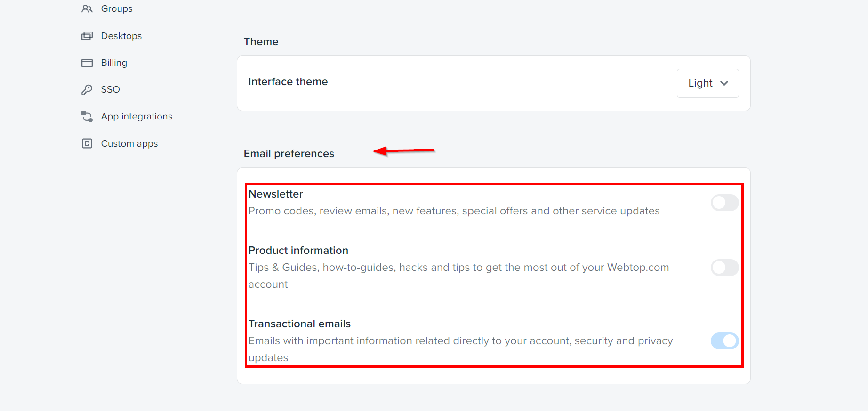Disable Transactional emails
868x411 pixels.
coord(724,341)
